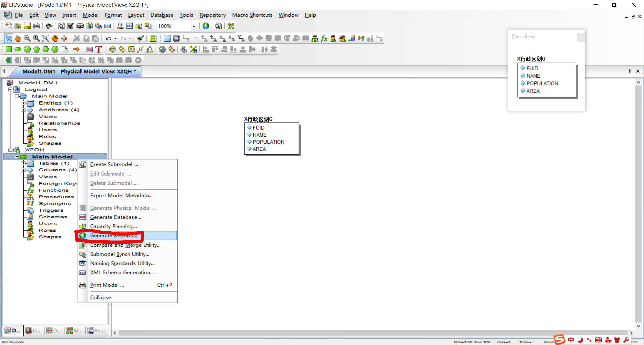Open the 100% zoom level dropdown

194,26
